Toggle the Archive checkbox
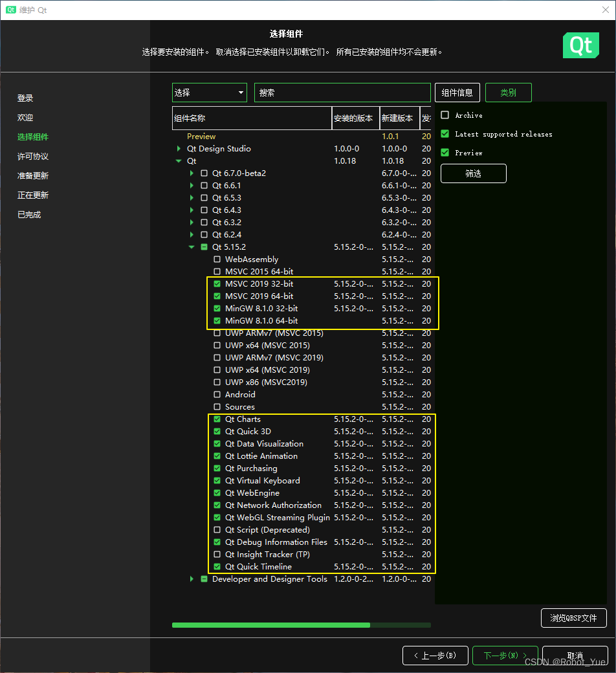Screen dimensions: 616x673 [x=445, y=115]
